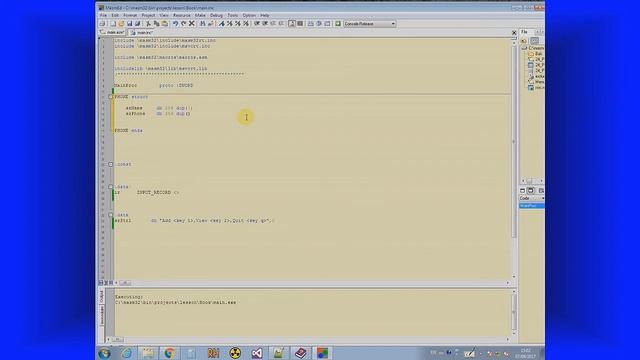Open the Console Release build dropdown

coord(370,24)
